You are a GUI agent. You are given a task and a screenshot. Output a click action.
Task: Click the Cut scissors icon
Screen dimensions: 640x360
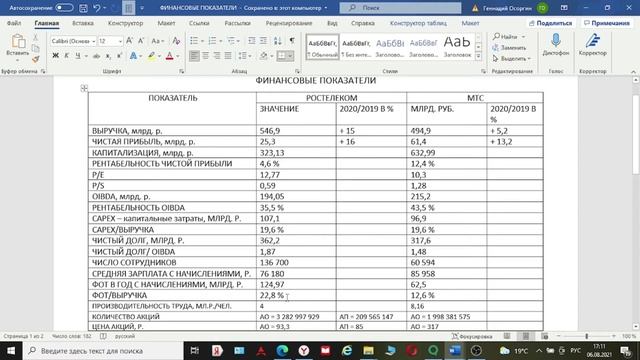[x=36, y=38]
